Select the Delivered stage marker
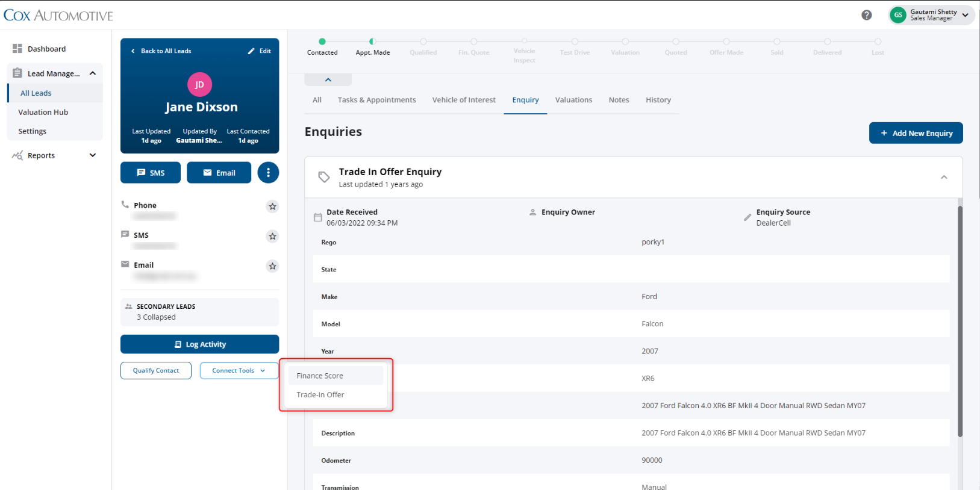980x490 pixels. pyautogui.click(x=828, y=42)
